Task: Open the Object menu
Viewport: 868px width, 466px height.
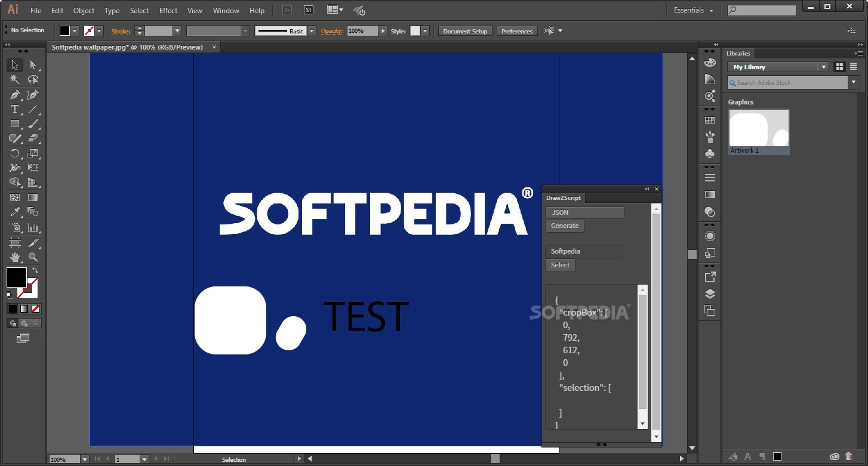Action: pos(84,11)
